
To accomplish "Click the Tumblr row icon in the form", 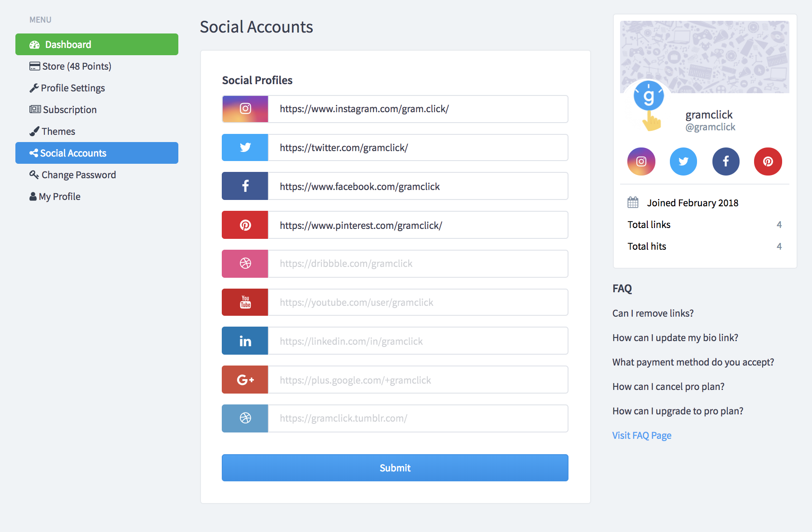I will (245, 418).
